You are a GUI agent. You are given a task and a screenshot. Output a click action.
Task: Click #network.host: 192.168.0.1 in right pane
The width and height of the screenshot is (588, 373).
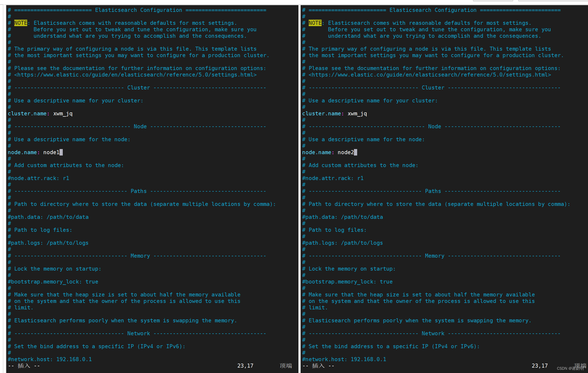(x=344, y=359)
